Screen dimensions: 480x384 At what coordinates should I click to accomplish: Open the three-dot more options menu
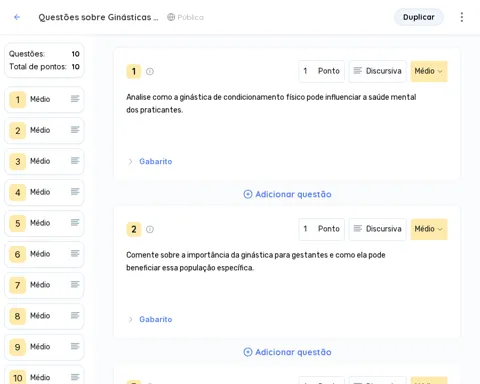click(x=462, y=17)
